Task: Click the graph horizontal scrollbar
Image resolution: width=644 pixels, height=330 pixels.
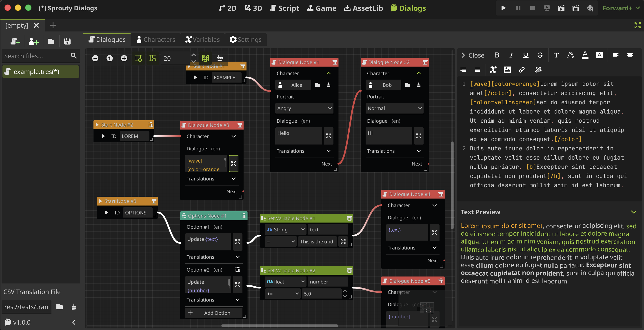Action: tap(280, 326)
